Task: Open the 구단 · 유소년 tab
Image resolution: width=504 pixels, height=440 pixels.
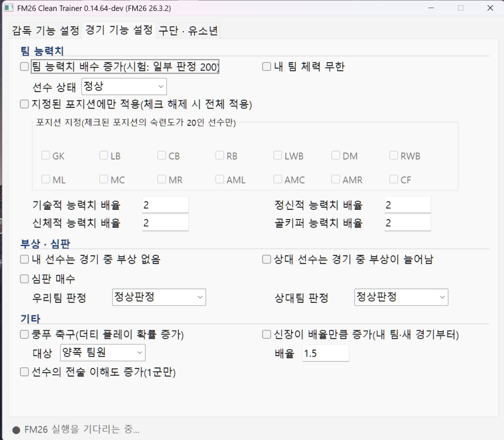Action: (188, 30)
